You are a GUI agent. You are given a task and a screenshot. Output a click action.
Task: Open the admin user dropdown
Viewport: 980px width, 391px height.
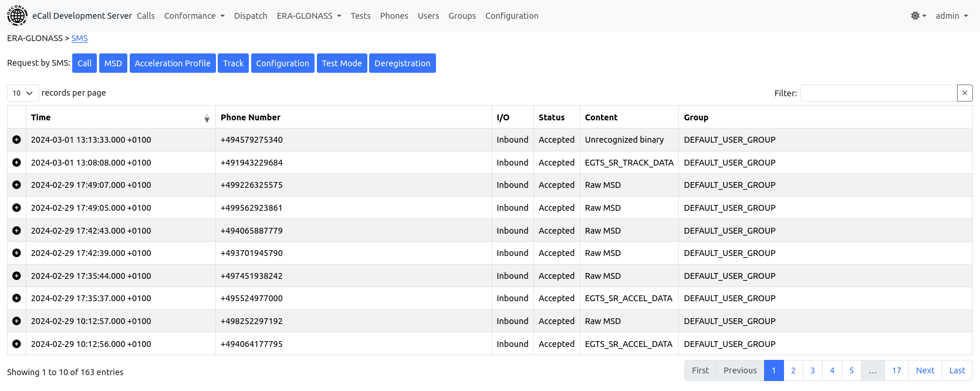click(x=951, y=16)
